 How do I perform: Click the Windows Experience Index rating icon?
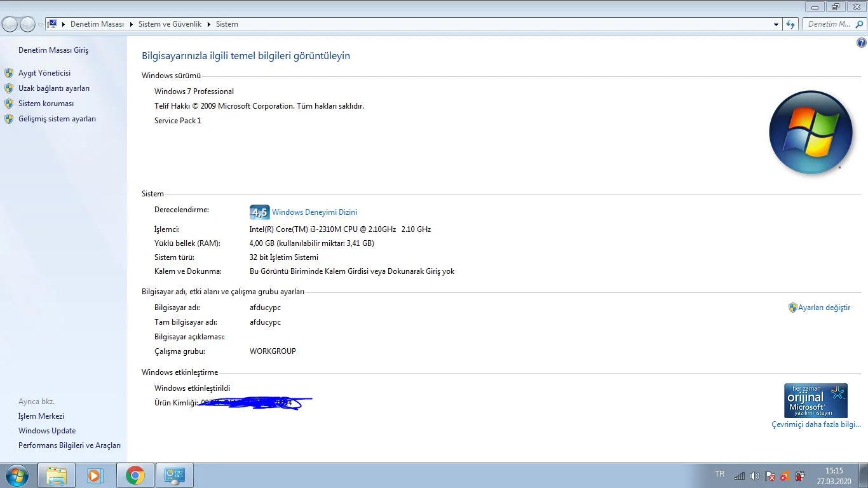click(259, 212)
